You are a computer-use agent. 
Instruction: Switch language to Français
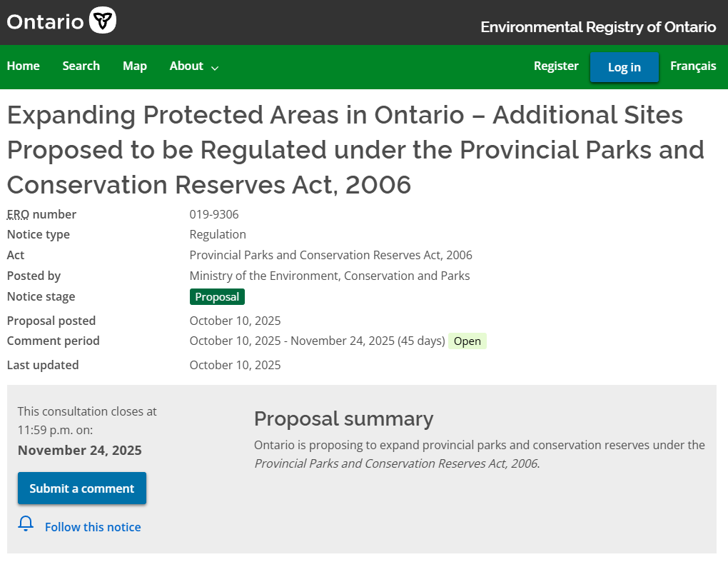693,66
